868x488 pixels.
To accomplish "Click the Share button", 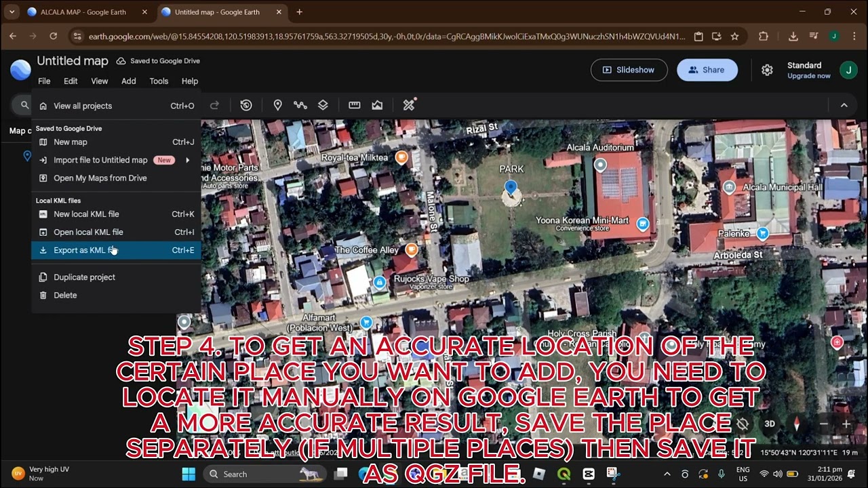I will [707, 70].
